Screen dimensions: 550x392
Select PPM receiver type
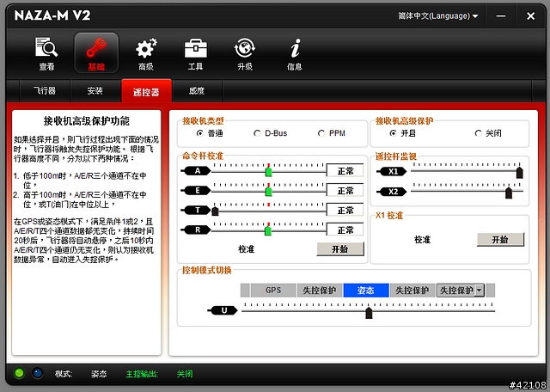tap(321, 133)
